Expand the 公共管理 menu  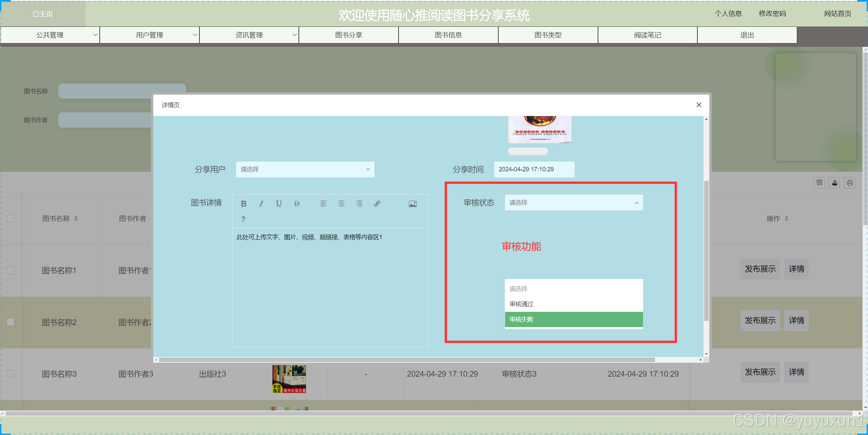tap(50, 35)
